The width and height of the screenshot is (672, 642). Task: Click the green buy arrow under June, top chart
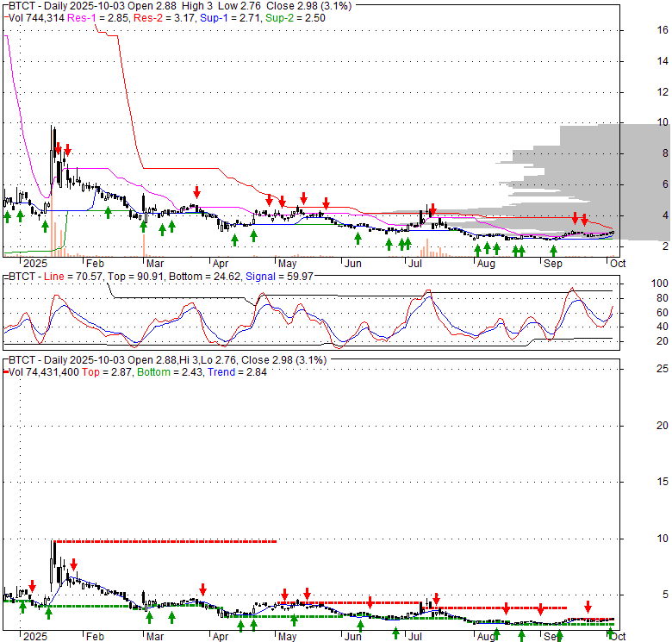pyautogui.click(x=358, y=239)
